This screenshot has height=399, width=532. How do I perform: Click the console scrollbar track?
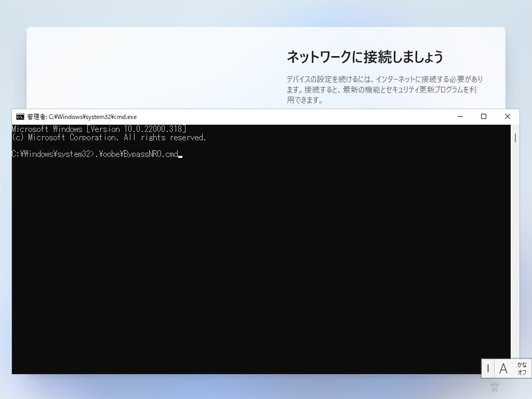point(515,234)
